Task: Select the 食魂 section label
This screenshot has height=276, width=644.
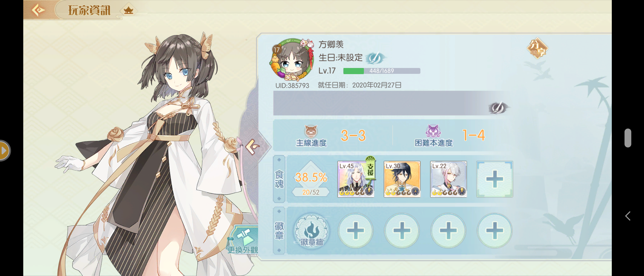Action: click(x=279, y=179)
